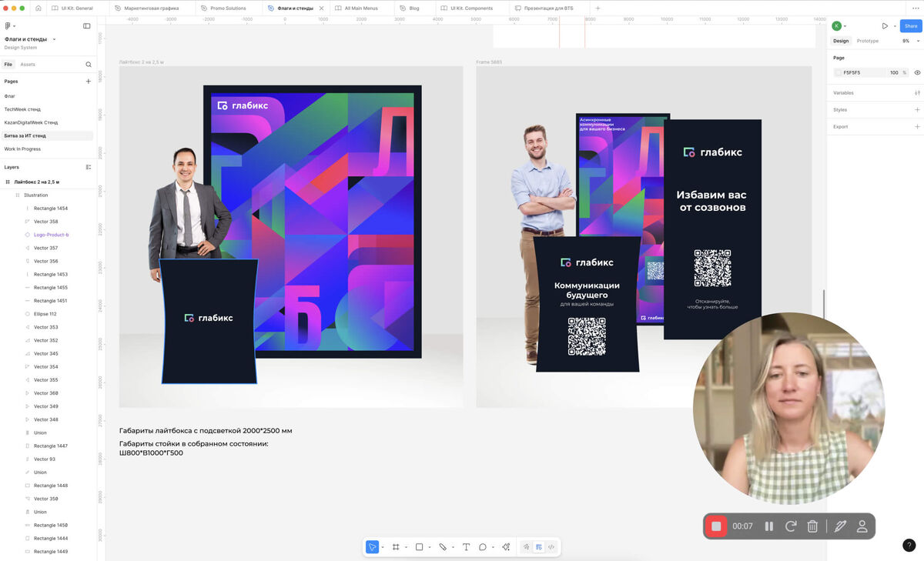
Task: Expand the Move tool options arrow
Action: coord(383,548)
